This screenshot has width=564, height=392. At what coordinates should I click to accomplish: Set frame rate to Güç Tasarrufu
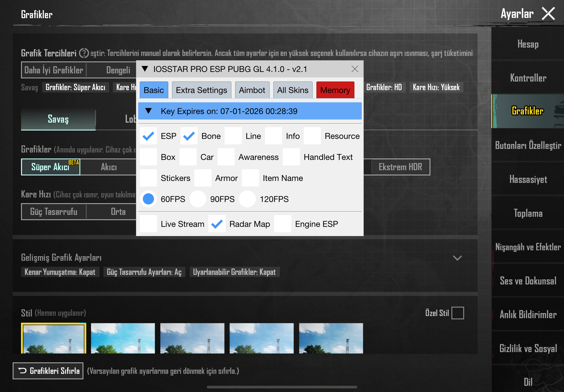(x=54, y=212)
